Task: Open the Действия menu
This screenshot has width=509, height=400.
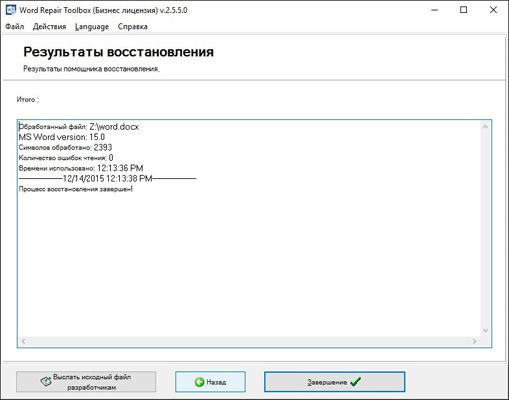Action: click(49, 26)
